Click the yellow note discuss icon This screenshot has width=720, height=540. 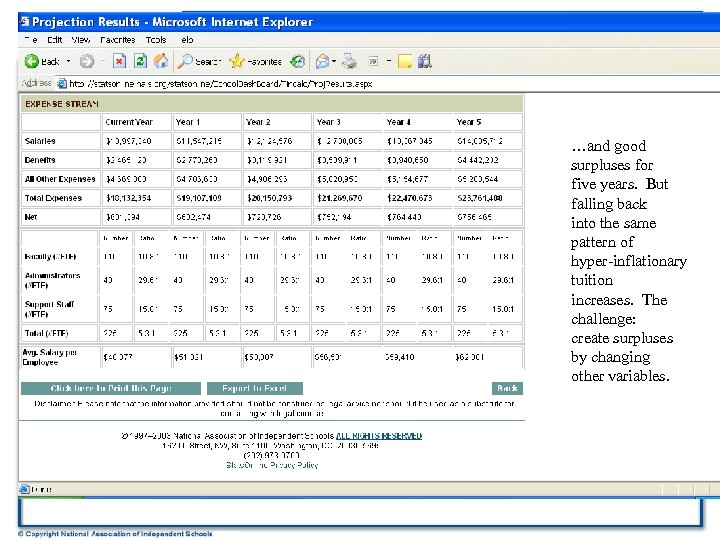click(x=405, y=61)
